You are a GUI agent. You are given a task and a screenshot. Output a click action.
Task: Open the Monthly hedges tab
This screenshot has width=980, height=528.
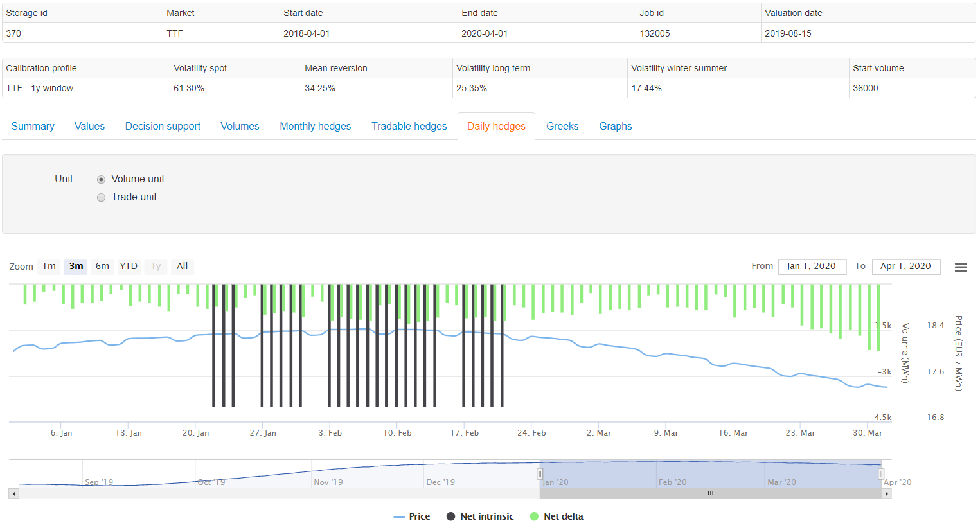[x=316, y=127]
